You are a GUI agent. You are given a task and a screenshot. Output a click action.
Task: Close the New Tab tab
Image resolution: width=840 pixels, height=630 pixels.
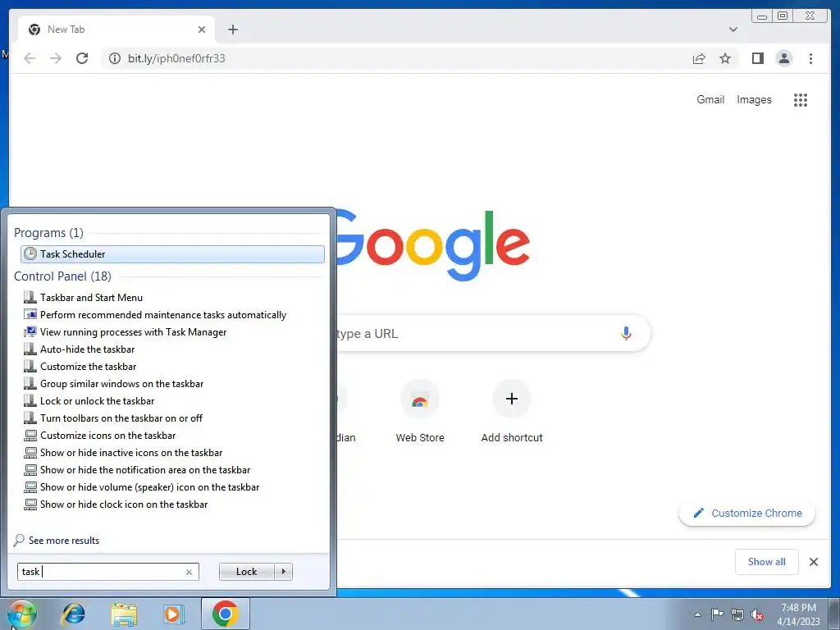click(x=202, y=30)
